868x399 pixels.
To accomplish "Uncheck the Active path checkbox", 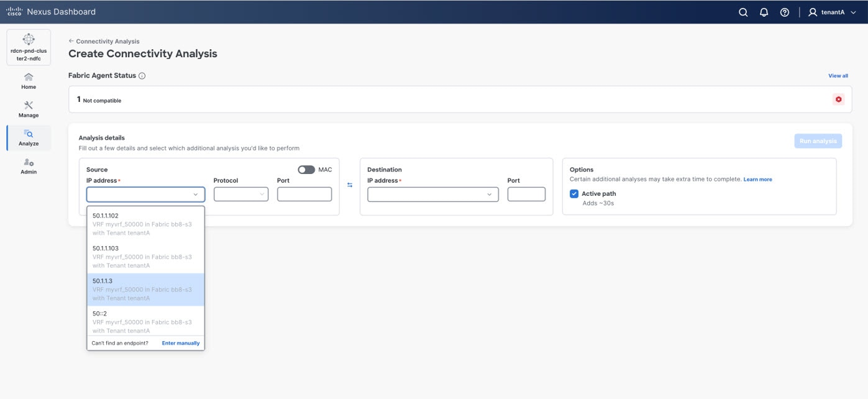I will coord(574,194).
